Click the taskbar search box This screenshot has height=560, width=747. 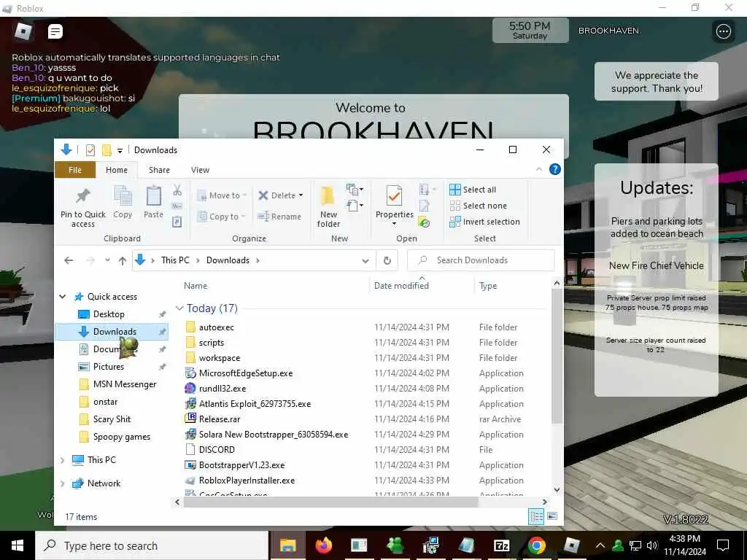point(152,545)
